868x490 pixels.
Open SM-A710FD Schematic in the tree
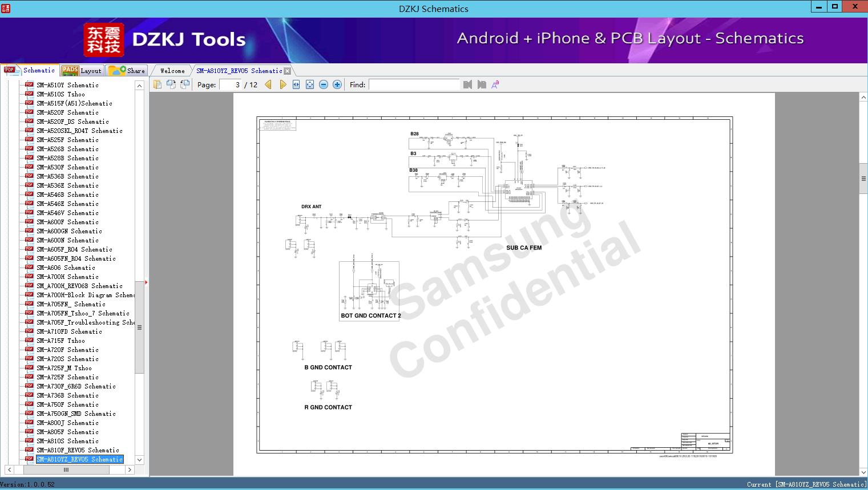coord(69,331)
